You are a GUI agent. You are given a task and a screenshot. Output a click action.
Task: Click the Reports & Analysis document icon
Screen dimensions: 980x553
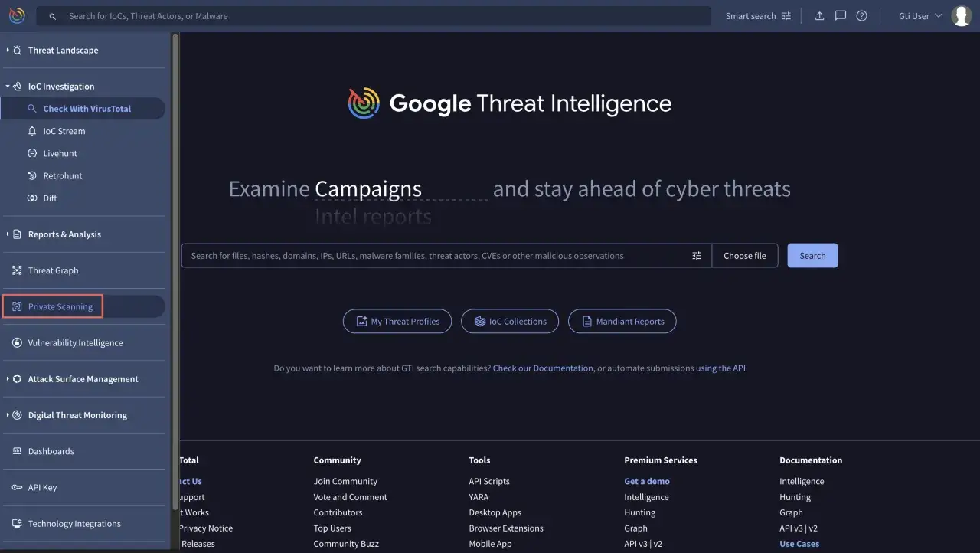pos(18,234)
